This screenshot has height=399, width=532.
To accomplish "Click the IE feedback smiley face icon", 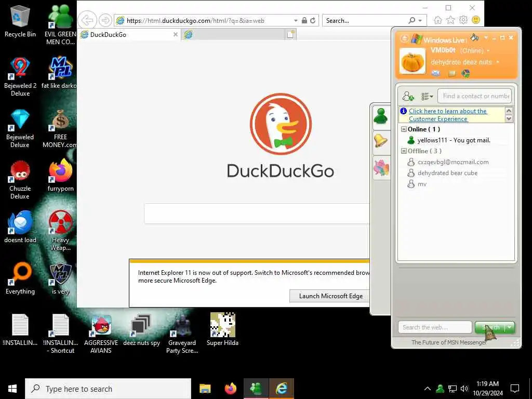I will point(476,20).
